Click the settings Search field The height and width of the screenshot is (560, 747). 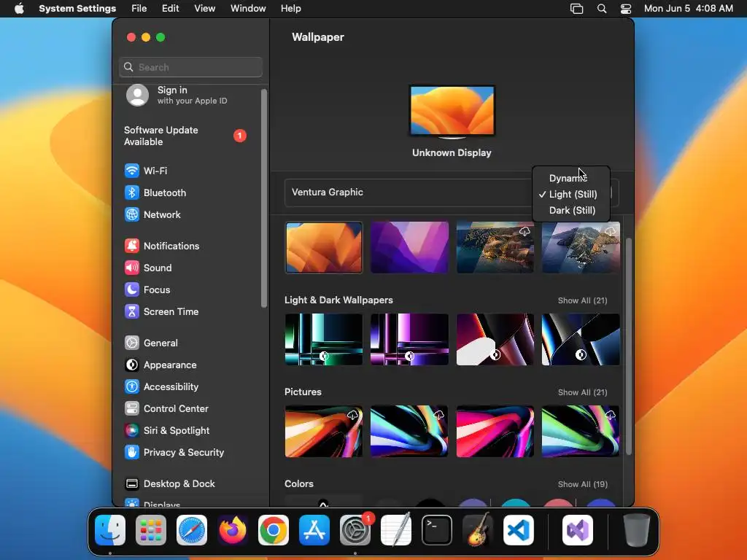(x=190, y=67)
